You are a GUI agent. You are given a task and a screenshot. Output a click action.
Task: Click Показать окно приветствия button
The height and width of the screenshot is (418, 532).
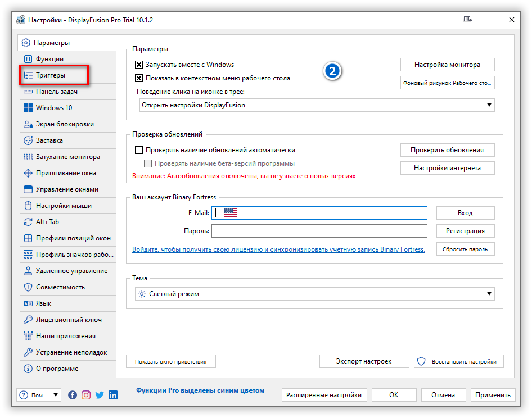click(170, 361)
